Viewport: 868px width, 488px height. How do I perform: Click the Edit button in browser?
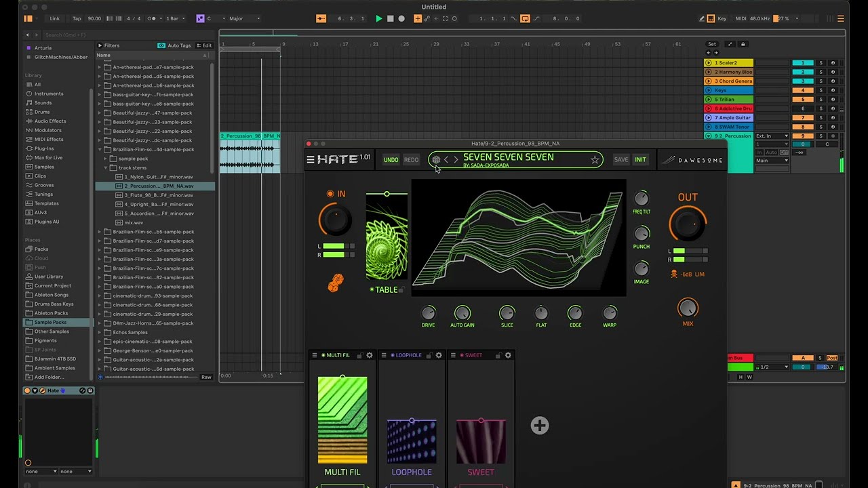click(x=204, y=45)
